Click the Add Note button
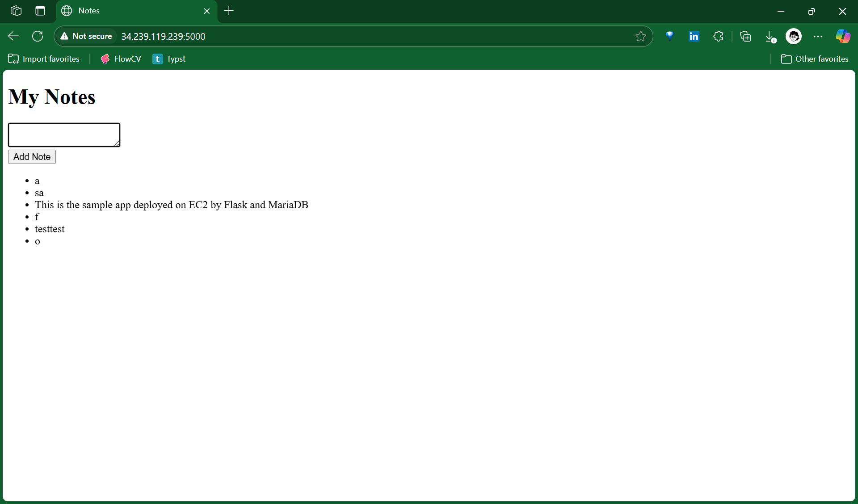 coord(32,157)
